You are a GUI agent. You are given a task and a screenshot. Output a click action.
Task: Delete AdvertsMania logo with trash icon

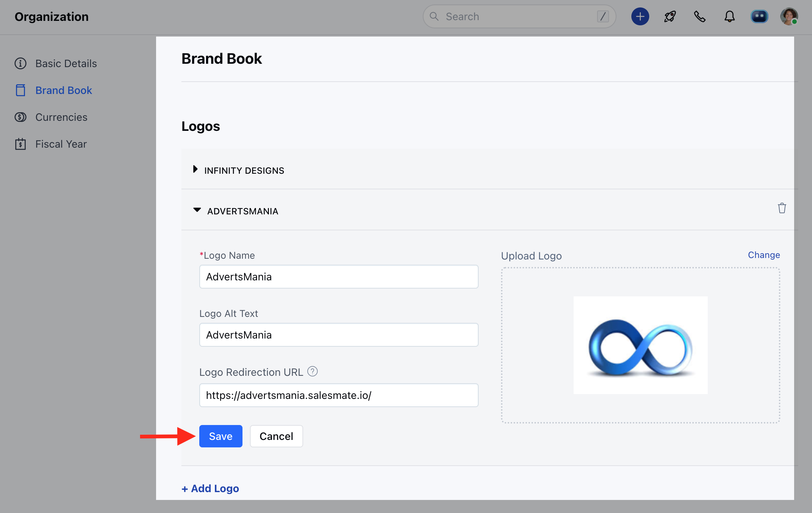click(x=782, y=208)
